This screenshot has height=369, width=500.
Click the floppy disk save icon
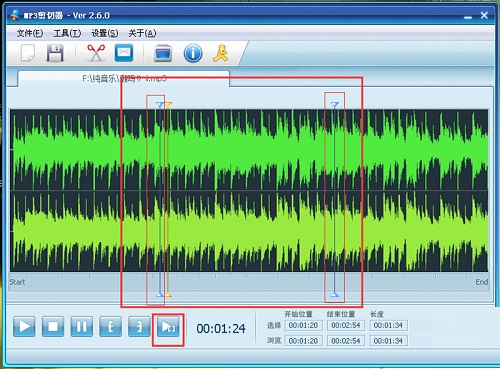(x=55, y=53)
